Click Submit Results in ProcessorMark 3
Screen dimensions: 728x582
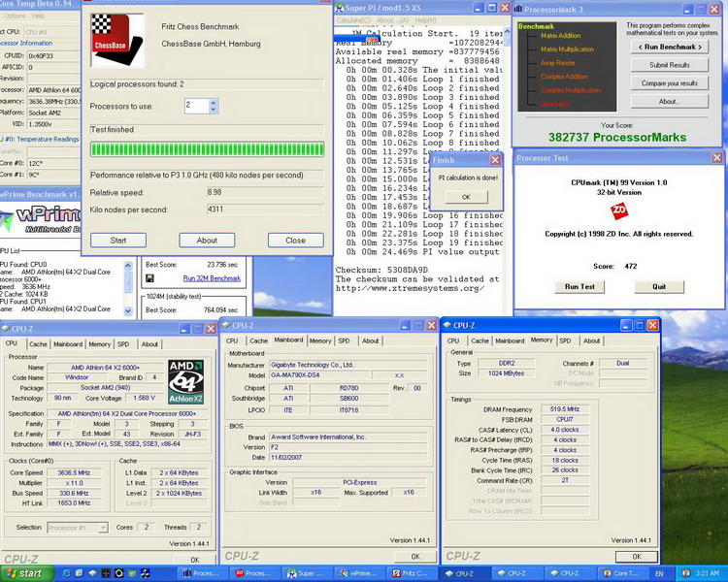point(670,65)
